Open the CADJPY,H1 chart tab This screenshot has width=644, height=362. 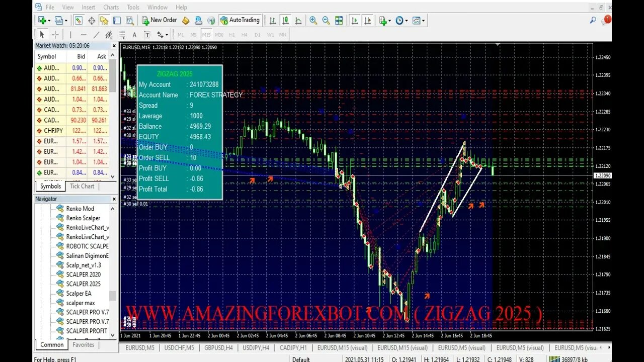(x=293, y=347)
